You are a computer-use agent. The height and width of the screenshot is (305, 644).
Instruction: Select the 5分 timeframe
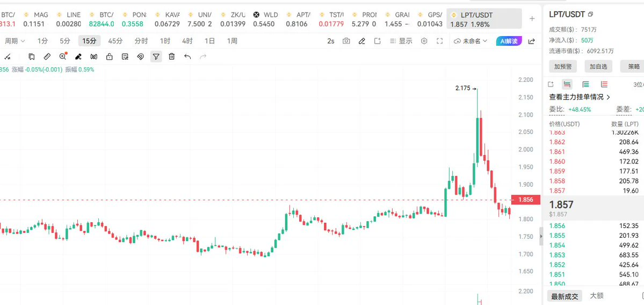point(65,41)
